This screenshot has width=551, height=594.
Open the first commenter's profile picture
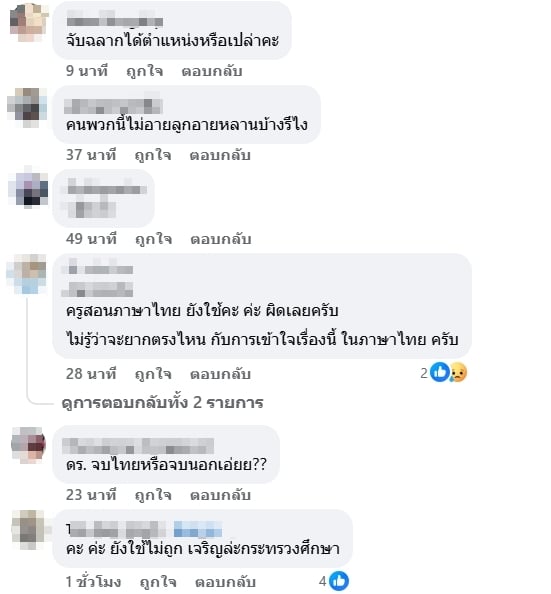pos(29,23)
